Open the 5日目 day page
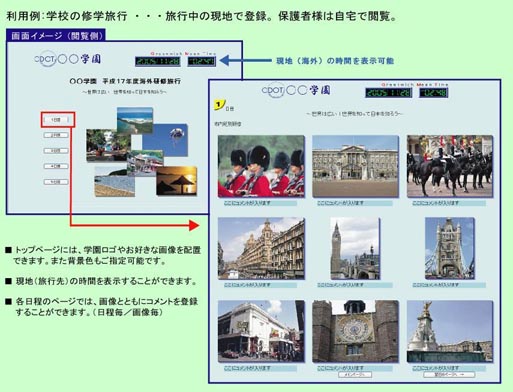The width and height of the screenshot is (513, 392). 56,182
